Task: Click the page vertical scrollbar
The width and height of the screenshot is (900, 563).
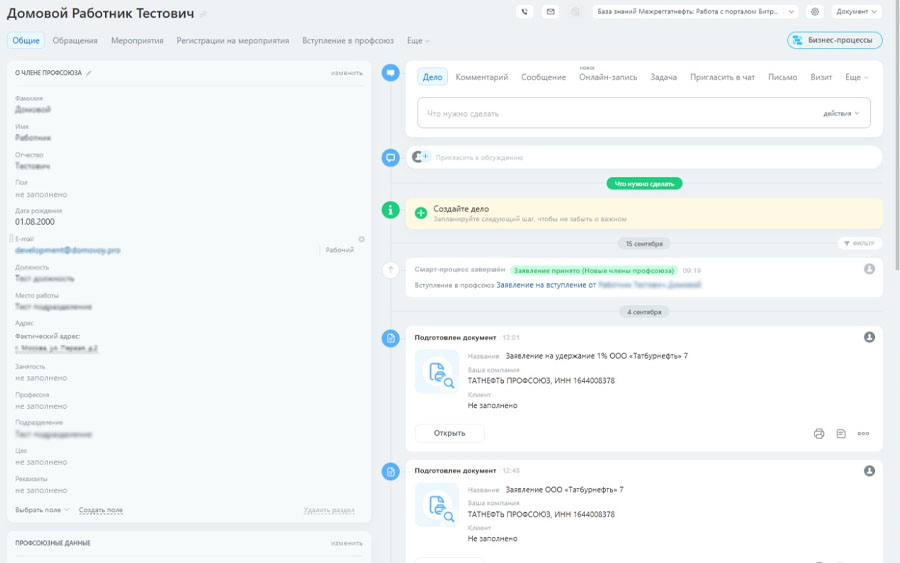Action: tap(896, 135)
